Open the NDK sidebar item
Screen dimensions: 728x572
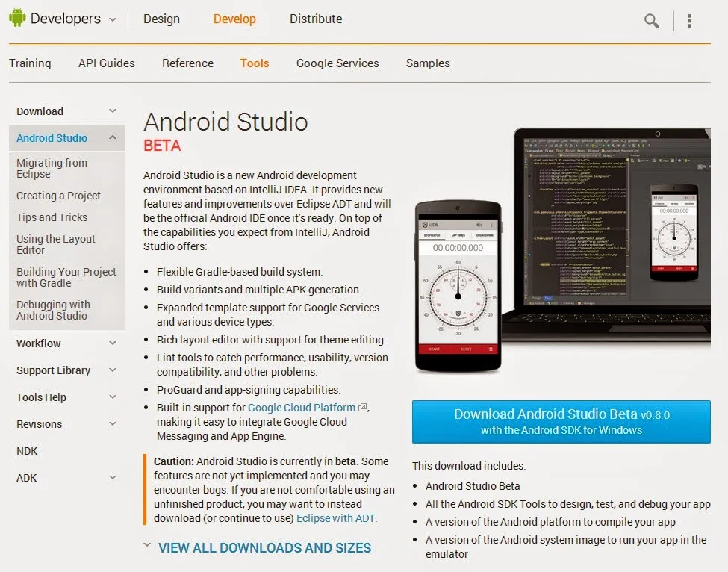pyautogui.click(x=27, y=451)
